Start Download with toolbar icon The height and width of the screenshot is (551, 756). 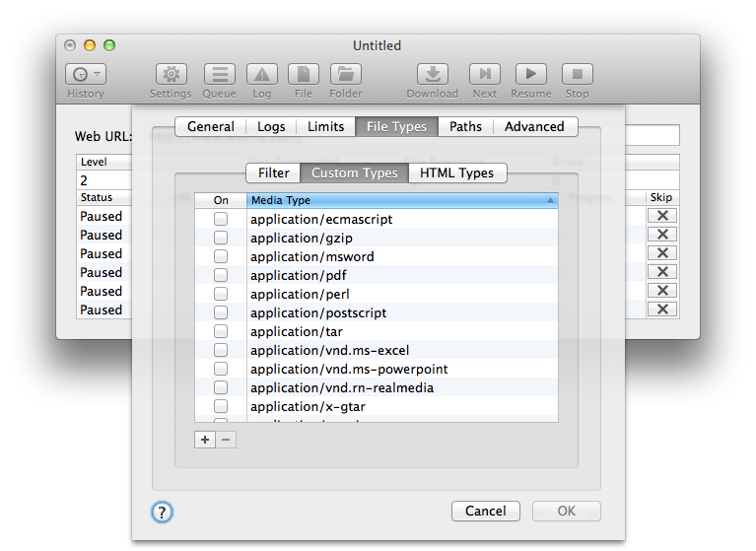click(433, 74)
